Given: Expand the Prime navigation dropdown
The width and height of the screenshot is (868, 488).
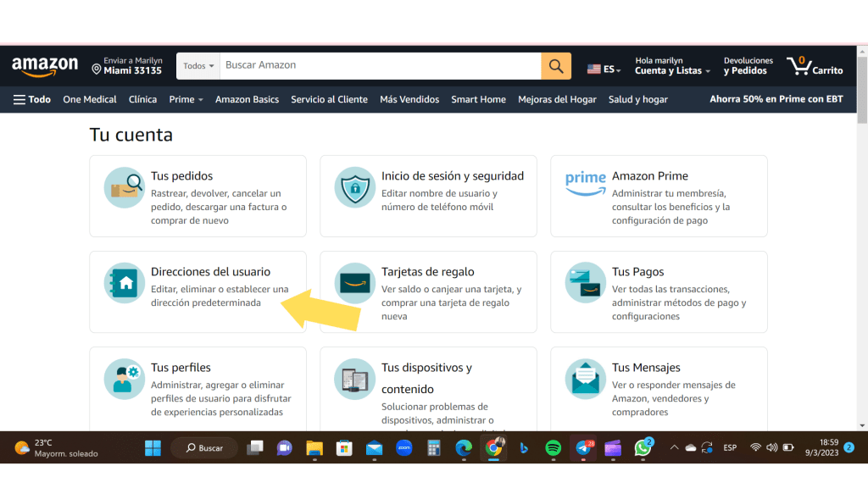Looking at the screenshot, I should tap(186, 100).
